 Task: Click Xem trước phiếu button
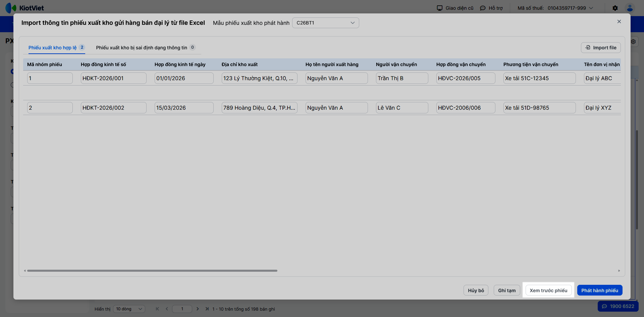click(548, 290)
